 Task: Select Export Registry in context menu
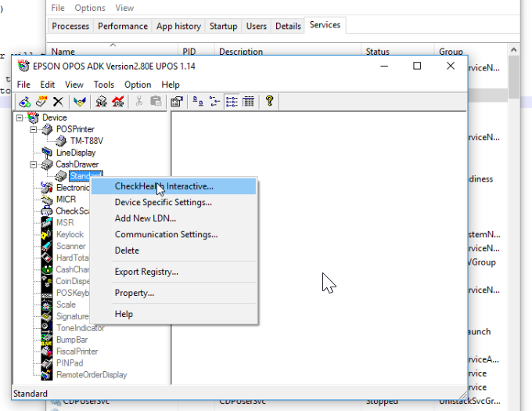pos(174,272)
